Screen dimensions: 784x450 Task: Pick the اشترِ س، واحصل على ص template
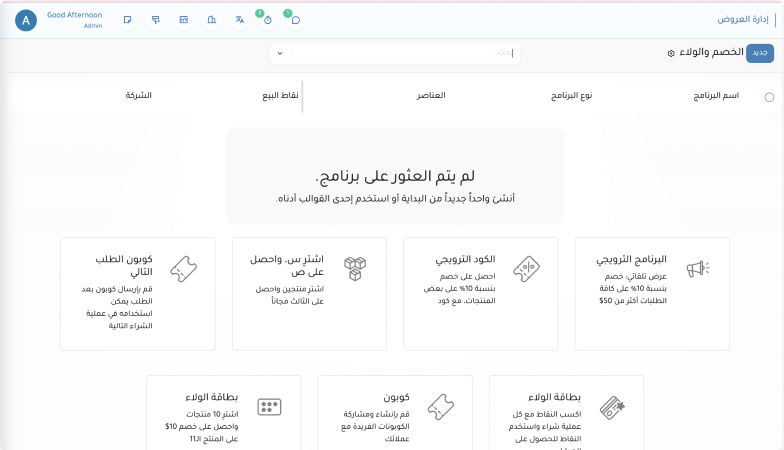pyautogui.click(x=309, y=294)
